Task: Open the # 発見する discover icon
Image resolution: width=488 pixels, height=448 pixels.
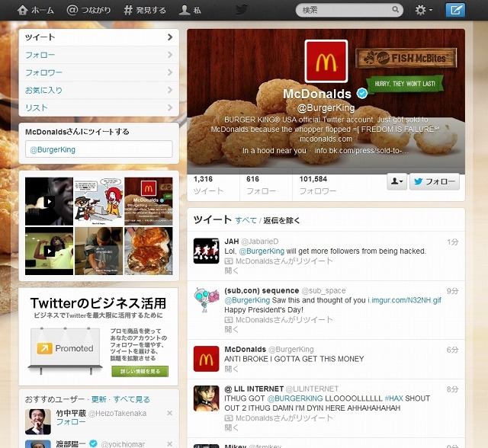Action: click(x=127, y=10)
